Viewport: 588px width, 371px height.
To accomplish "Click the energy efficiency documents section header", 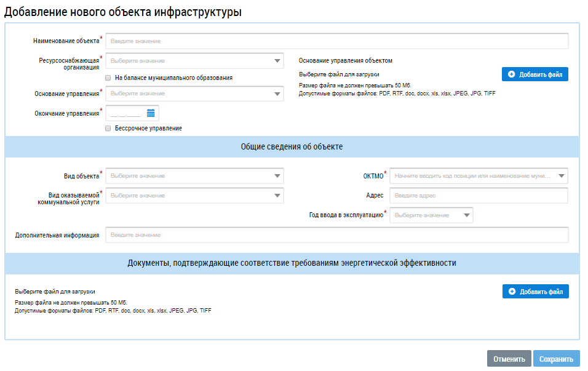I will click(x=292, y=263).
